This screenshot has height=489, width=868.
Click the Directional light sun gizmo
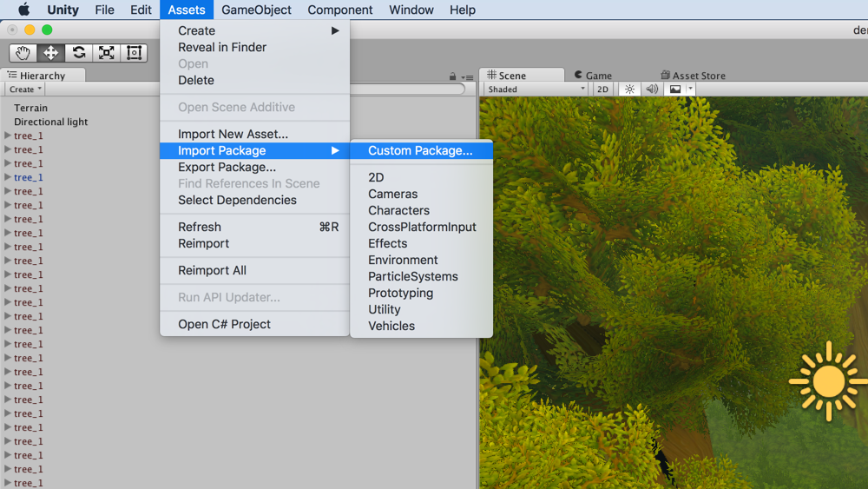tap(828, 381)
